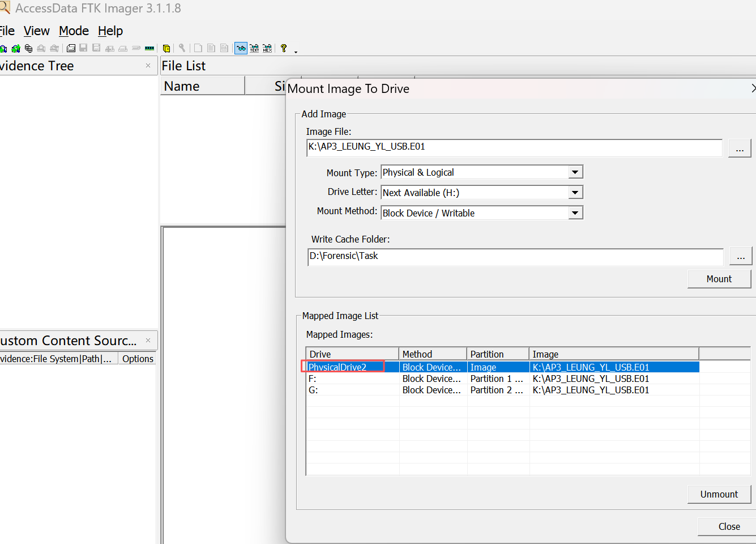Click the Mount button

click(719, 279)
